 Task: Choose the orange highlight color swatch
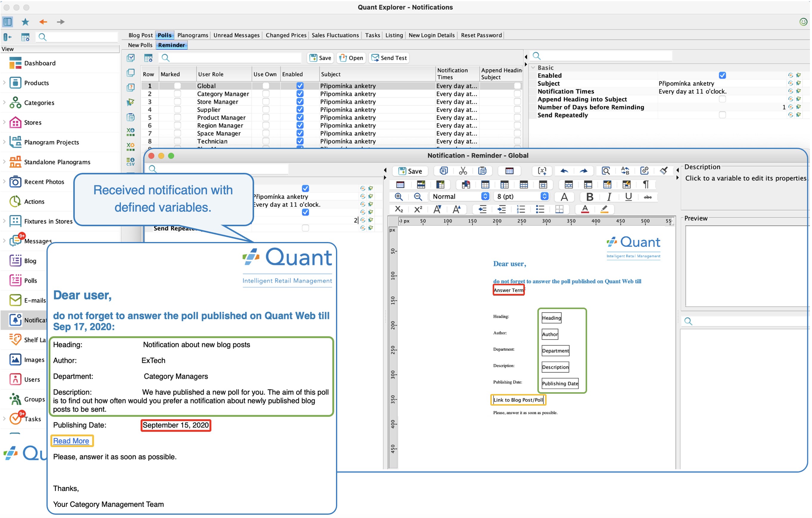point(605,210)
